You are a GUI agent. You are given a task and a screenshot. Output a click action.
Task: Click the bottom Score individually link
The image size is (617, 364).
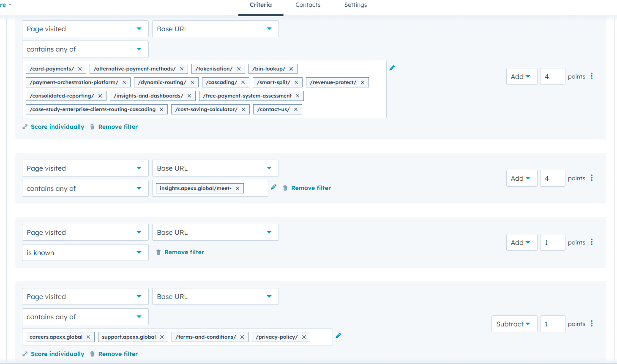[x=57, y=353]
